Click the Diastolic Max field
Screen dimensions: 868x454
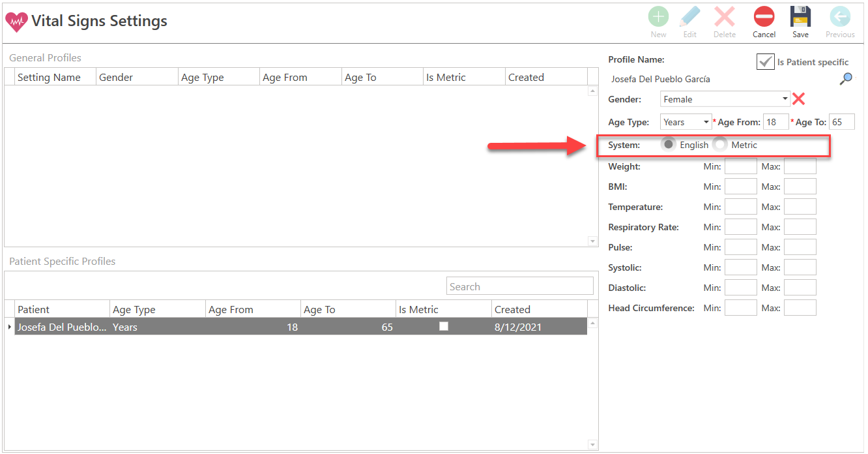point(800,288)
